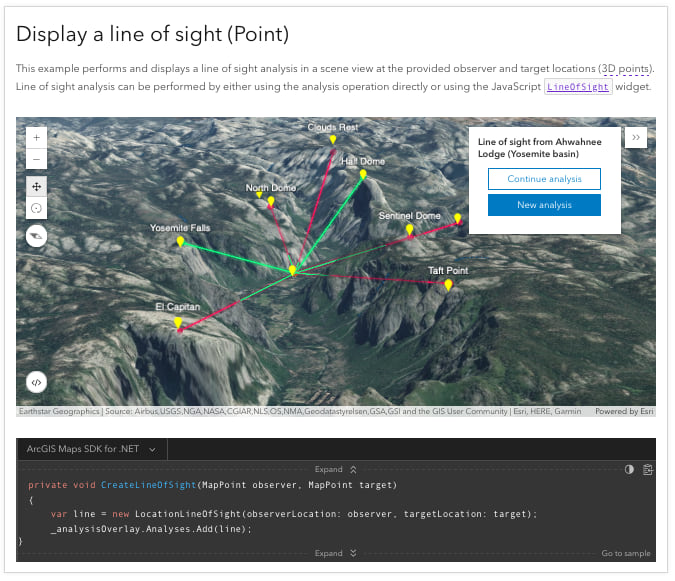675x581 pixels.
Task: Select the rotate navigation tool
Action: (x=37, y=208)
